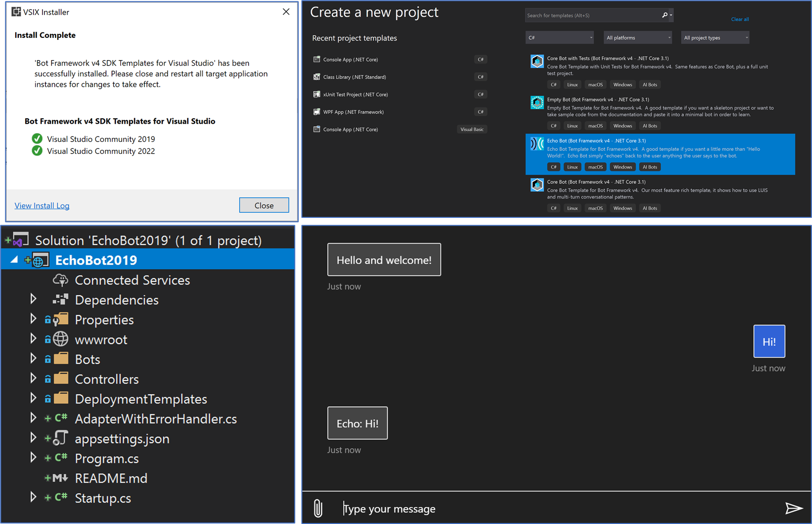
Task: Expand the Bots folder
Action: [x=33, y=358]
